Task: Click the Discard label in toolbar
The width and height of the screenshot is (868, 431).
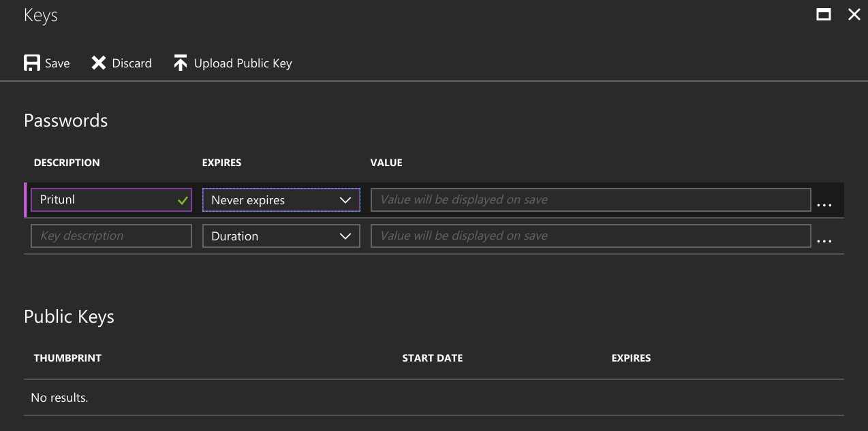Action: 131,63
